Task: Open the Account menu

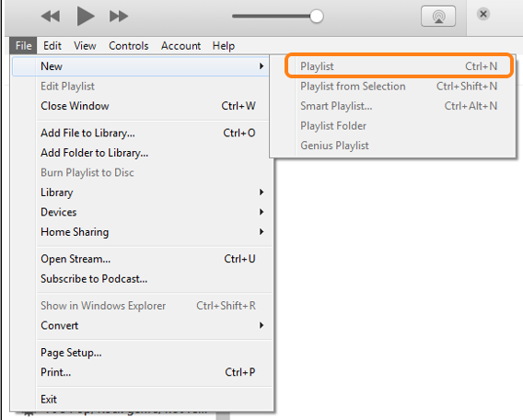Action: (180, 46)
